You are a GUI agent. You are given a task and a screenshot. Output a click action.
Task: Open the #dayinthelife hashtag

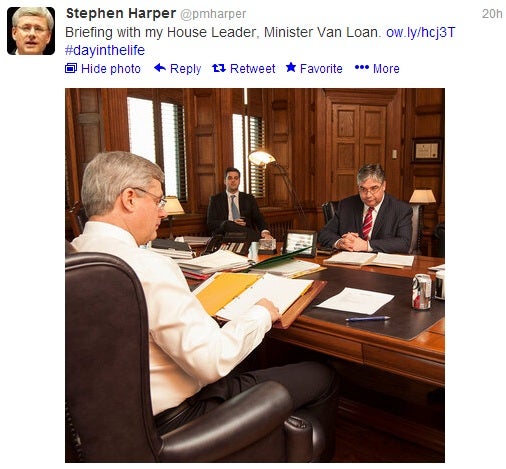click(105, 50)
